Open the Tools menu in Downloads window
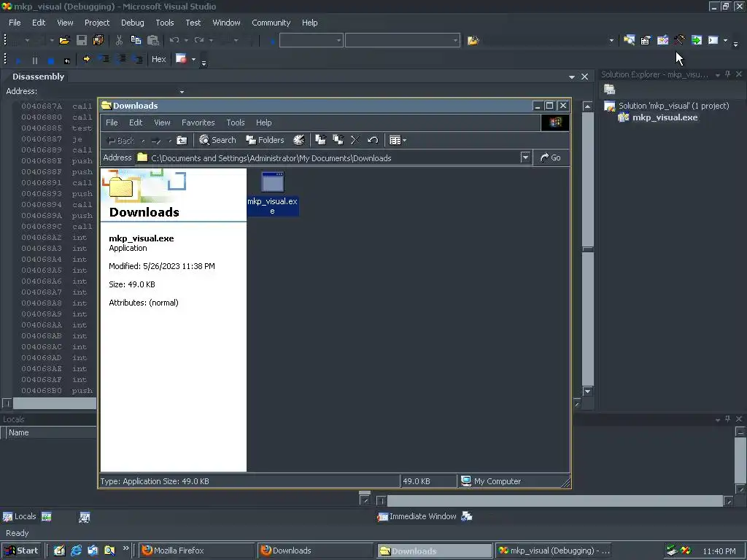 point(236,122)
